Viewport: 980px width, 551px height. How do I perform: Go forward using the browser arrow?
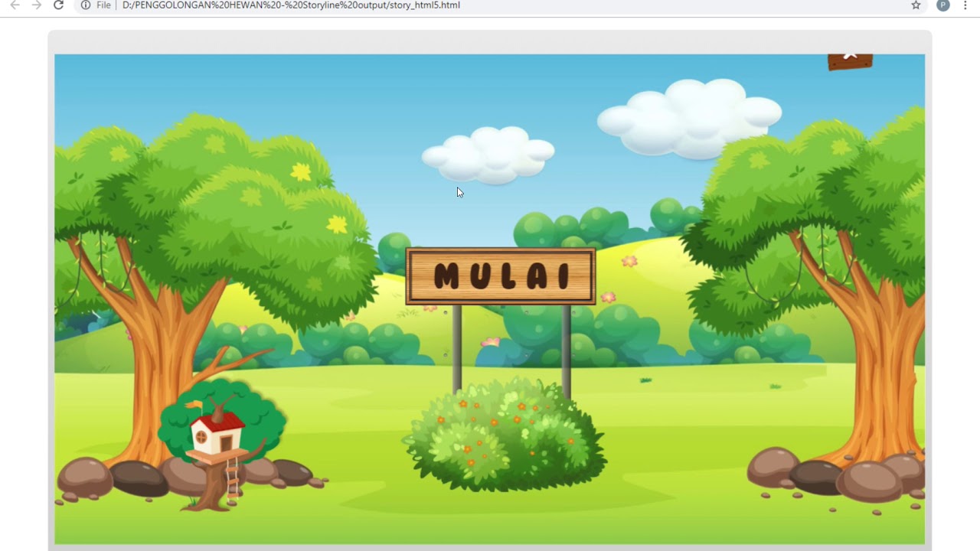[x=36, y=5]
